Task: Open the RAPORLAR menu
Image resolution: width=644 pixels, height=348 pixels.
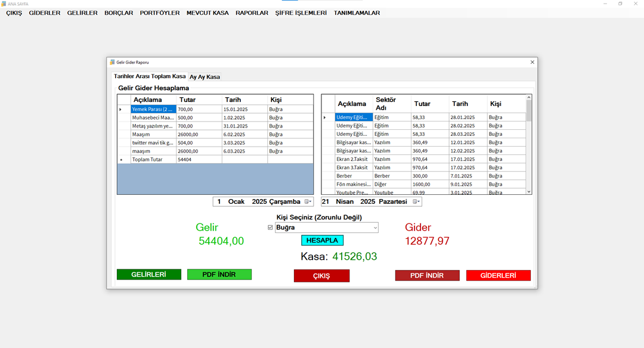Action: (x=252, y=13)
